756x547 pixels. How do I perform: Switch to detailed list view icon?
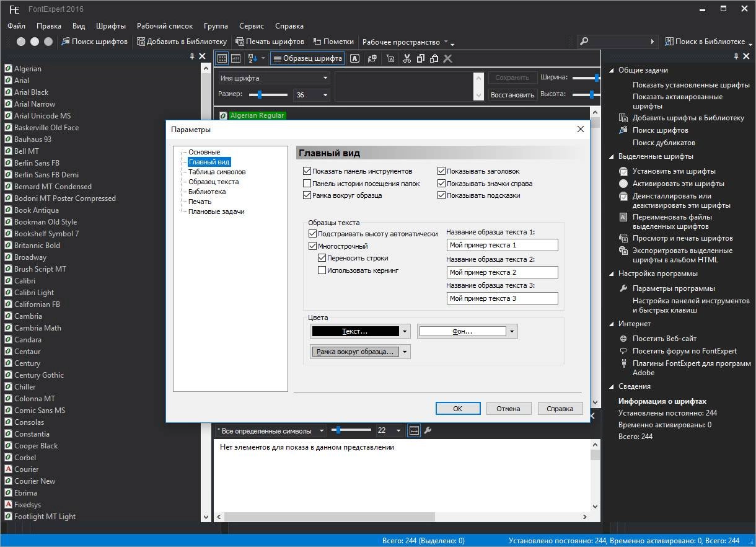coord(235,58)
